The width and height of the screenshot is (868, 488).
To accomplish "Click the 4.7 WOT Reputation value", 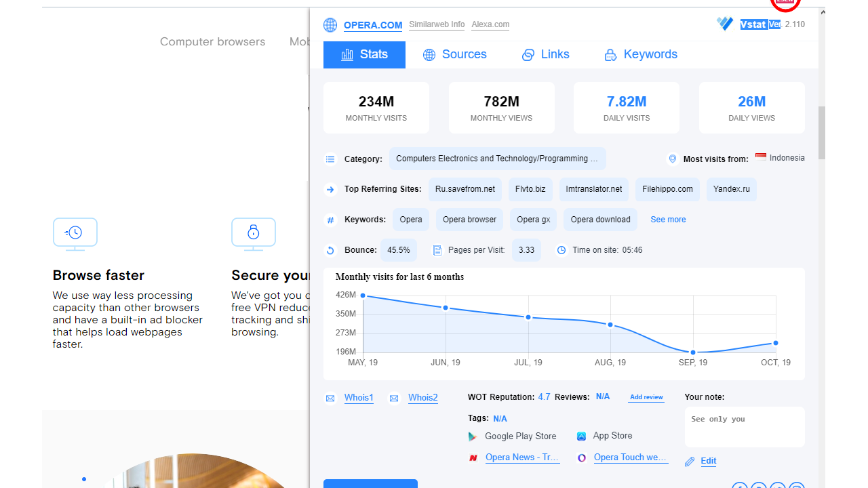I will click(x=544, y=396).
